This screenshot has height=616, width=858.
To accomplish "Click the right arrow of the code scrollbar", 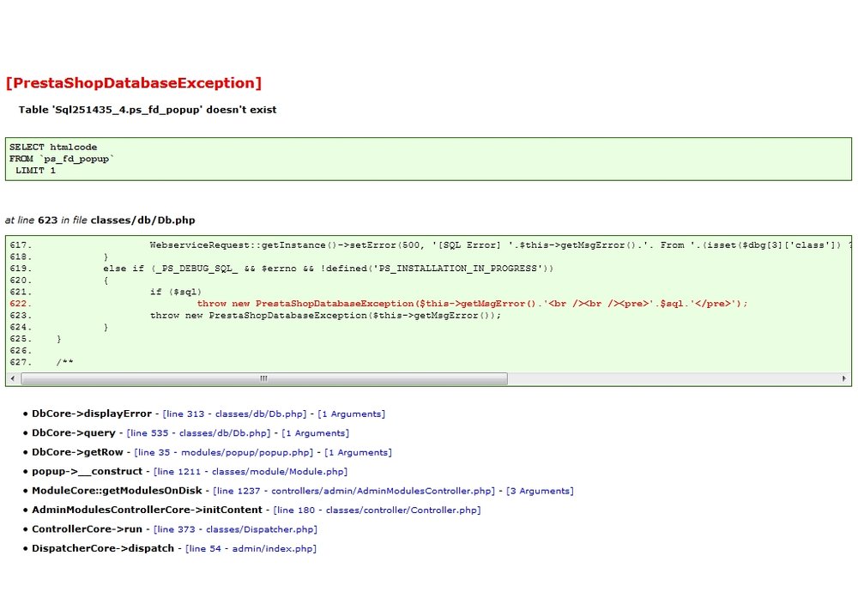I will coord(845,377).
